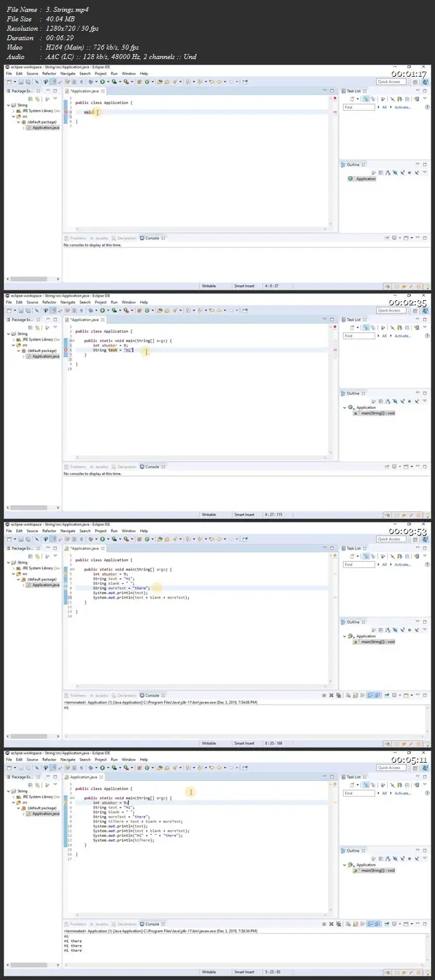Click green Run button in 00:05:11 frame toolbar

point(102,767)
